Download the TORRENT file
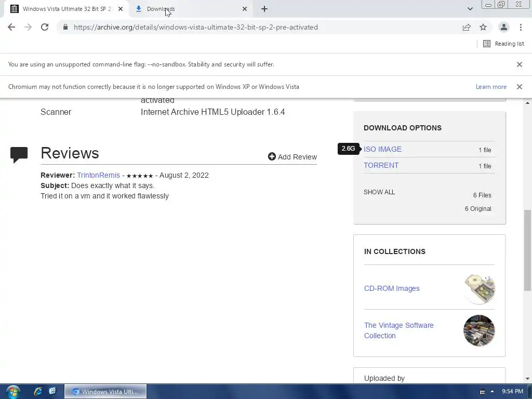532x399 pixels. coord(381,165)
